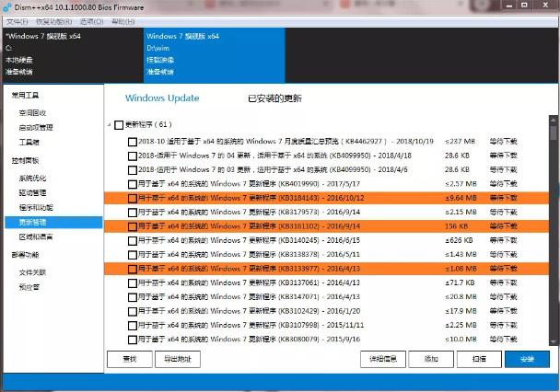Open the 恢复功能(R) menu
Viewport: 560px width, 392px height.
[54, 22]
